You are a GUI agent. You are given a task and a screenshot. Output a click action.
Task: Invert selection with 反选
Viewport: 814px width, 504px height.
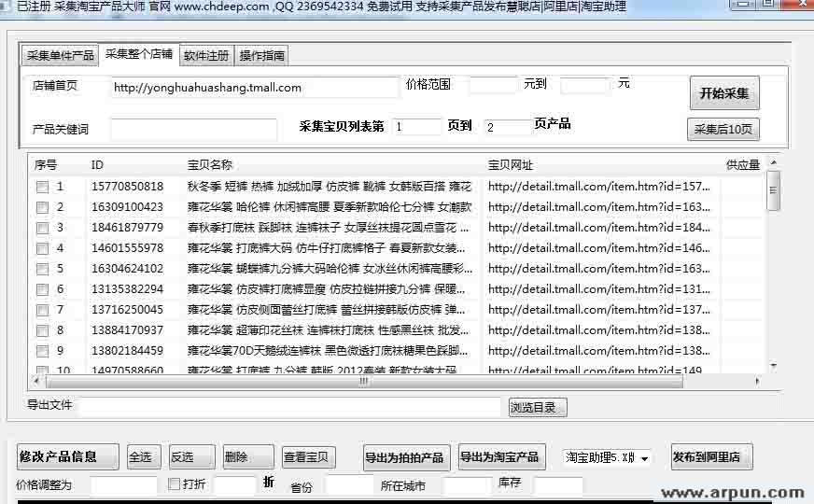(x=192, y=457)
